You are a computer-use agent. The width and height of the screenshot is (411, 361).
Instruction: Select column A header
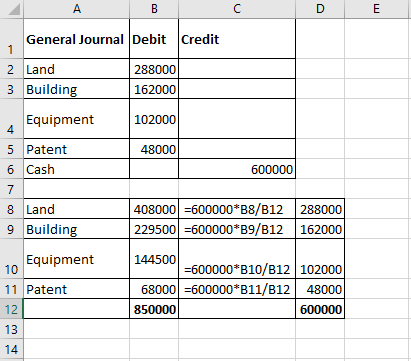pos(77,9)
